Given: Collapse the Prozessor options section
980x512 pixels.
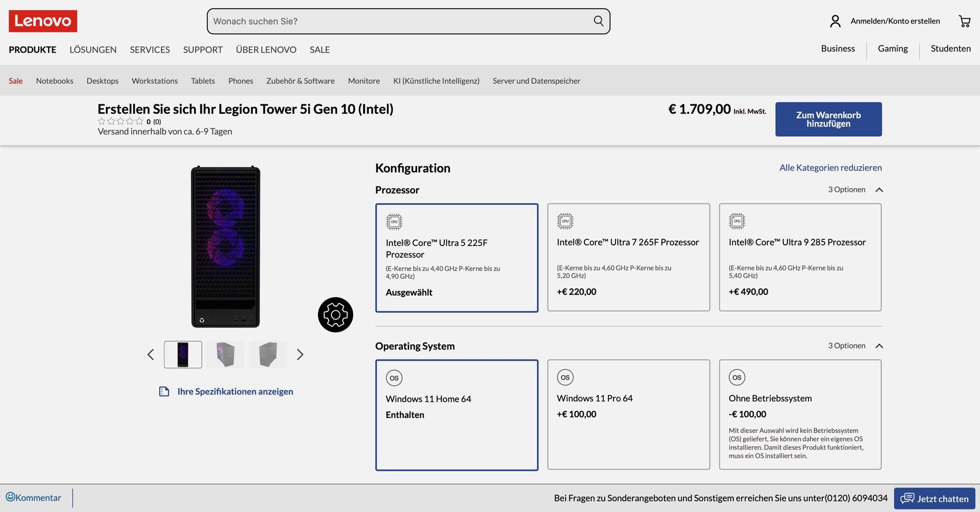Looking at the screenshot, I should pyautogui.click(x=879, y=190).
